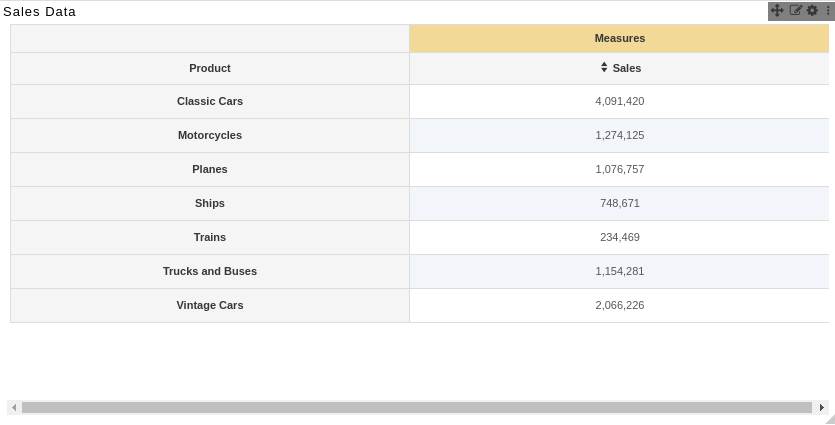
Task: Select the Classic Cars row header
Action: (210, 101)
